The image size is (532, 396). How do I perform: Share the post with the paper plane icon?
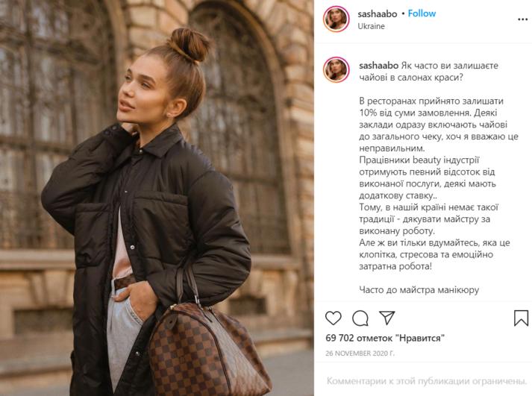pos(387,318)
